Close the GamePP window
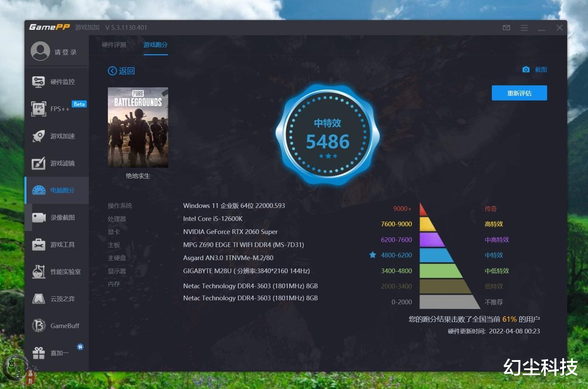This screenshot has width=588, height=389. [x=560, y=28]
